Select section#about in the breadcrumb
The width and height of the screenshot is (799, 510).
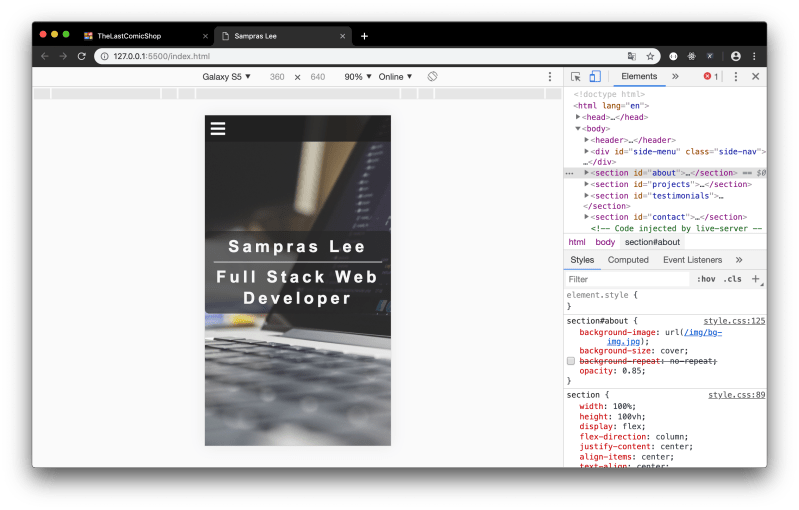(652, 242)
